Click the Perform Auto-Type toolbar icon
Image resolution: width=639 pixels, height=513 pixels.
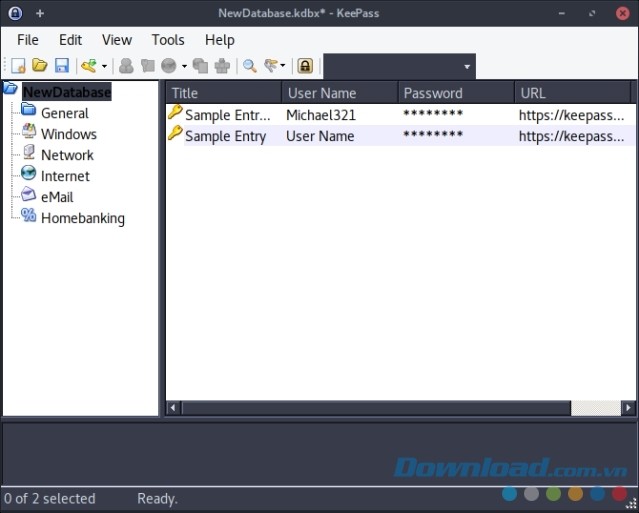pos(222,66)
